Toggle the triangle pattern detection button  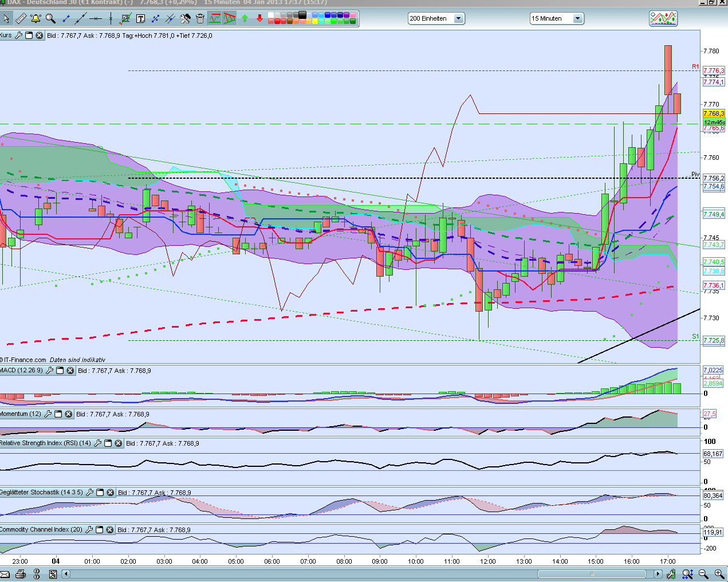tap(230, 18)
